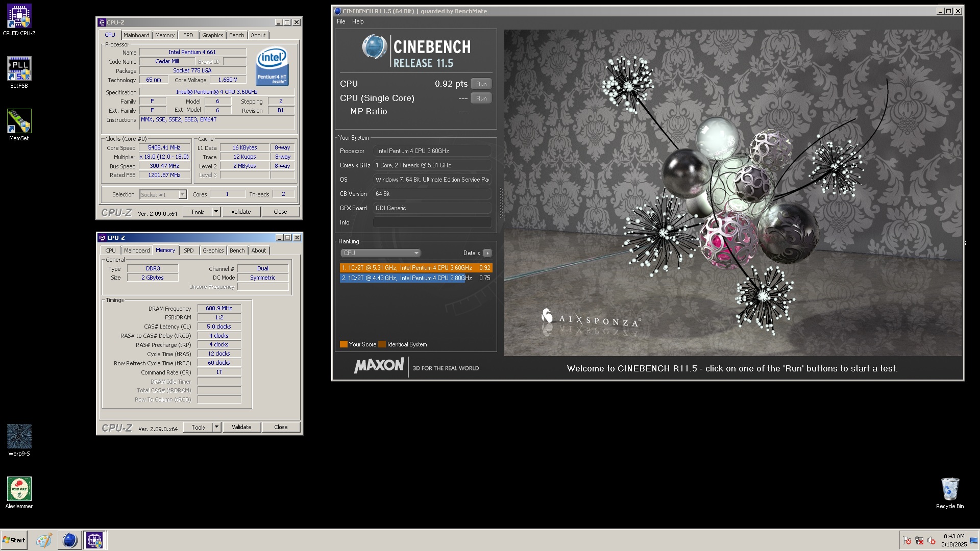Viewport: 980px width, 551px height.
Task: Click Validate in lower CPU-Z window
Action: click(x=241, y=427)
